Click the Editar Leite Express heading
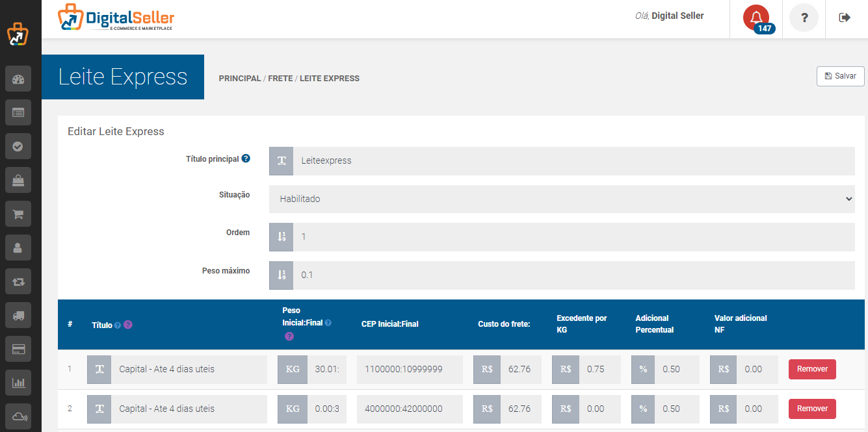 coord(116,131)
